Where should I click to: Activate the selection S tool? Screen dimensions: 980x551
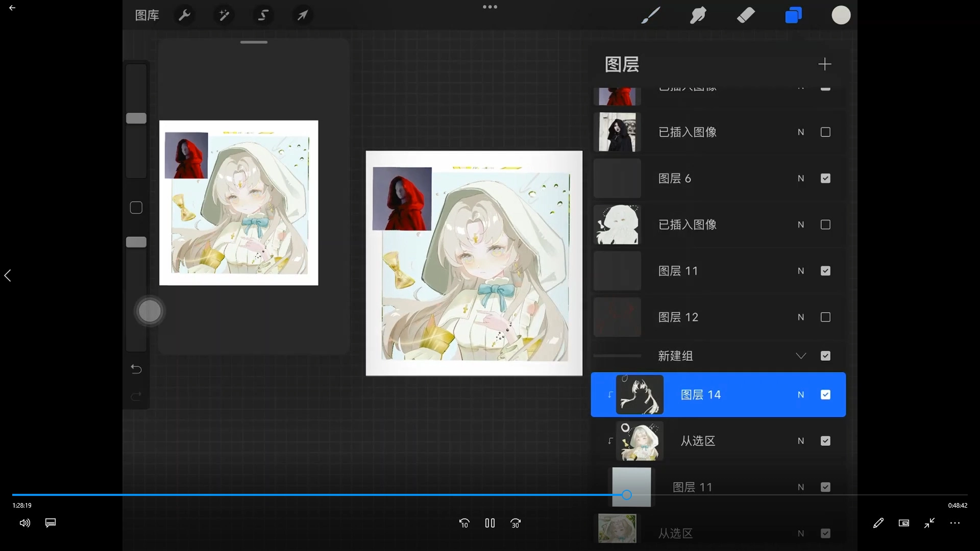pyautogui.click(x=263, y=15)
